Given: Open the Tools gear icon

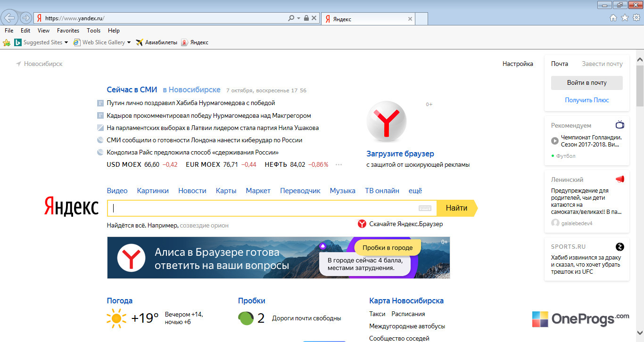Looking at the screenshot, I should 636,18.
